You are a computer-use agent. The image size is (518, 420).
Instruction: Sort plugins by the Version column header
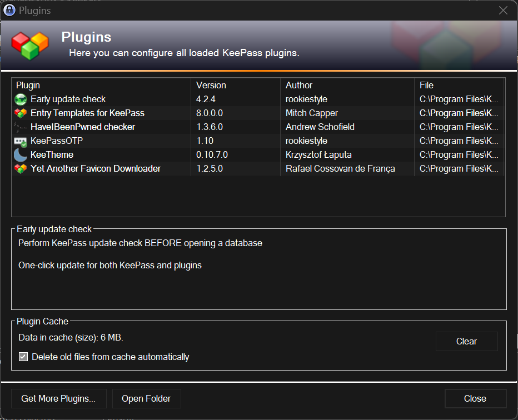click(236, 86)
